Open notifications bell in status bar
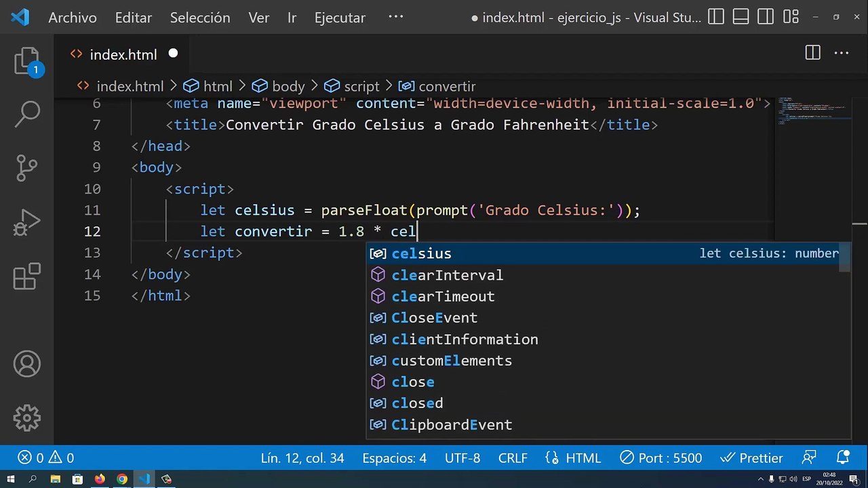The width and height of the screenshot is (868, 488). [x=843, y=458]
